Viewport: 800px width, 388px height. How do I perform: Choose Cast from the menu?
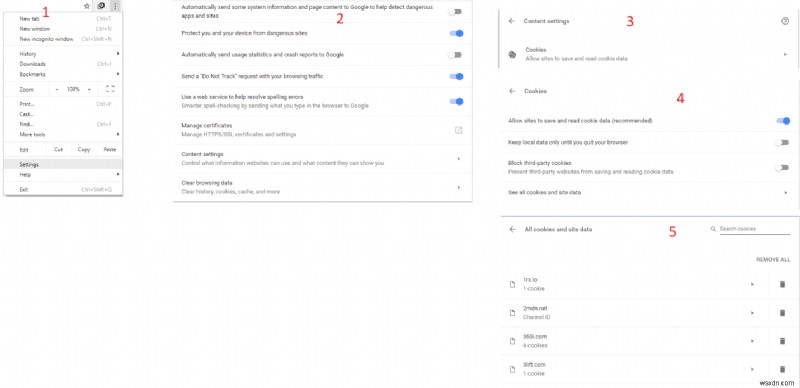[x=63, y=114]
